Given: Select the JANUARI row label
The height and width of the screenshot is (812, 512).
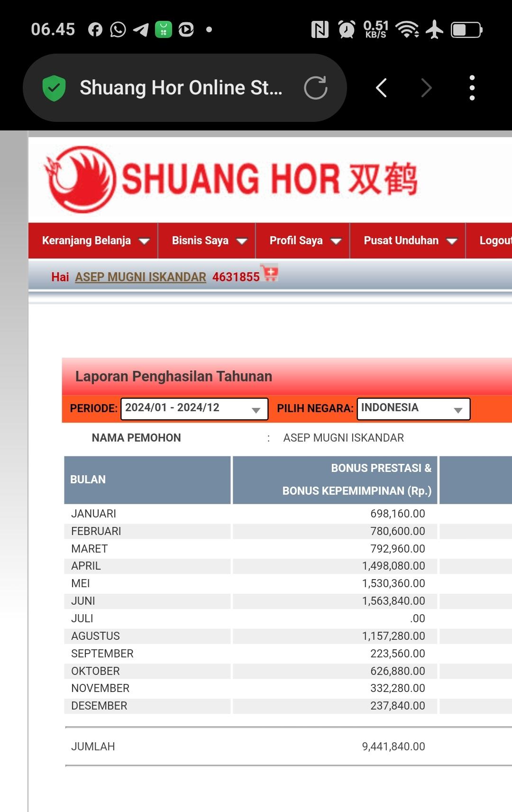Looking at the screenshot, I should pos(93,514).
